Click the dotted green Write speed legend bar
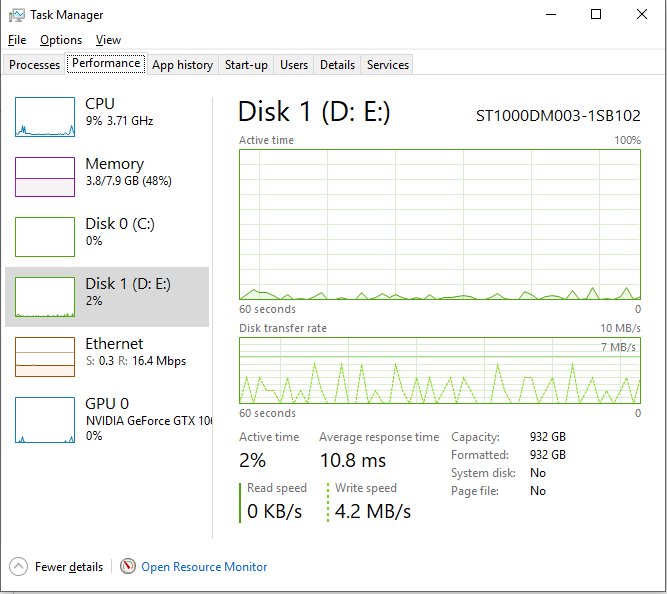The width and height of the screenshot is (667, 594). pyautogui.click(x=328, y=503)
